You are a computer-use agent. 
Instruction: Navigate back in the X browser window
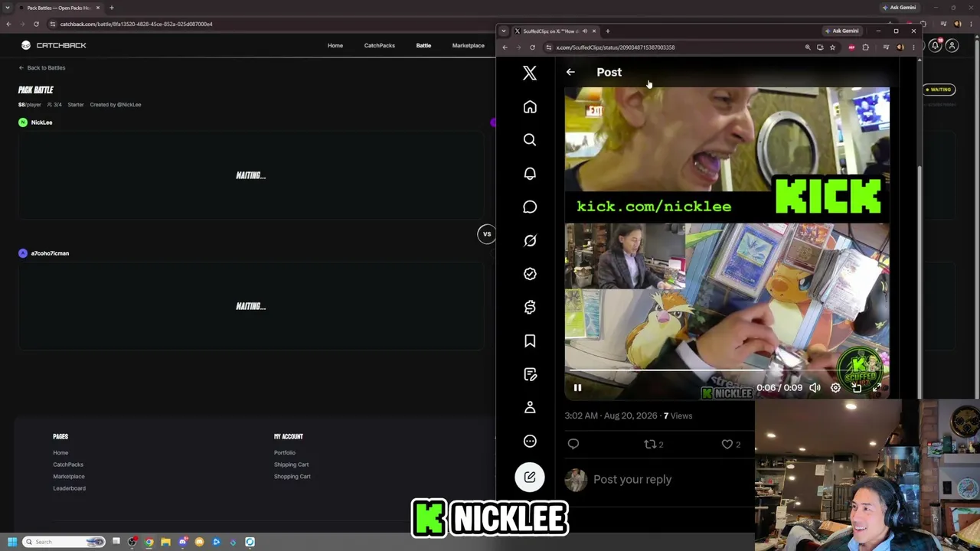coord(505,47)
